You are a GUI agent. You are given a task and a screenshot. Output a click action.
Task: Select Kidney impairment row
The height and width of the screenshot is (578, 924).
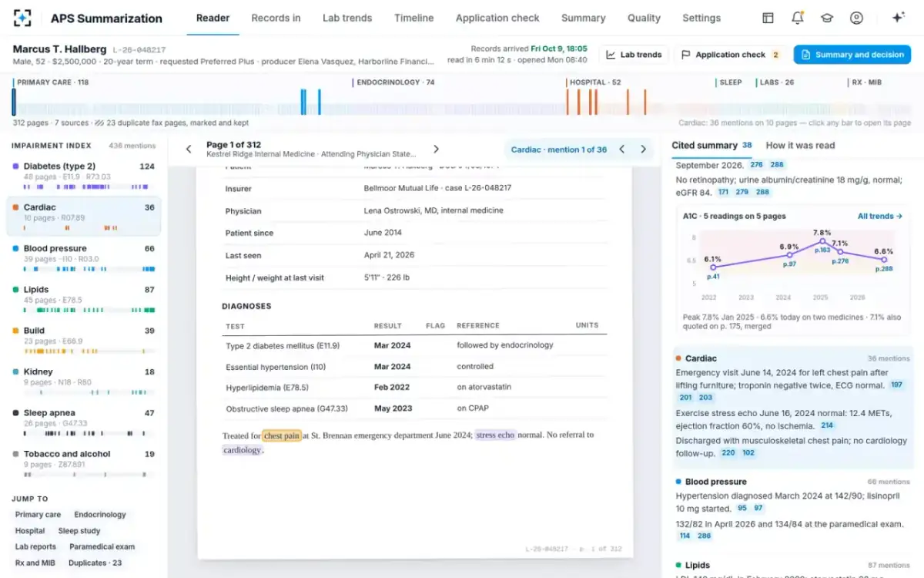84,381
